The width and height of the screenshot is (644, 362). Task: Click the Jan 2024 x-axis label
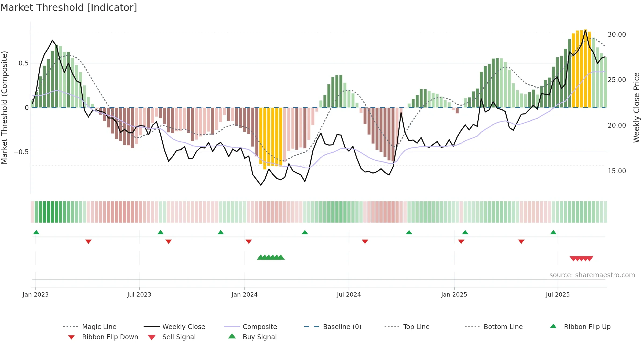pyautogui.click(x=245, y=295)
